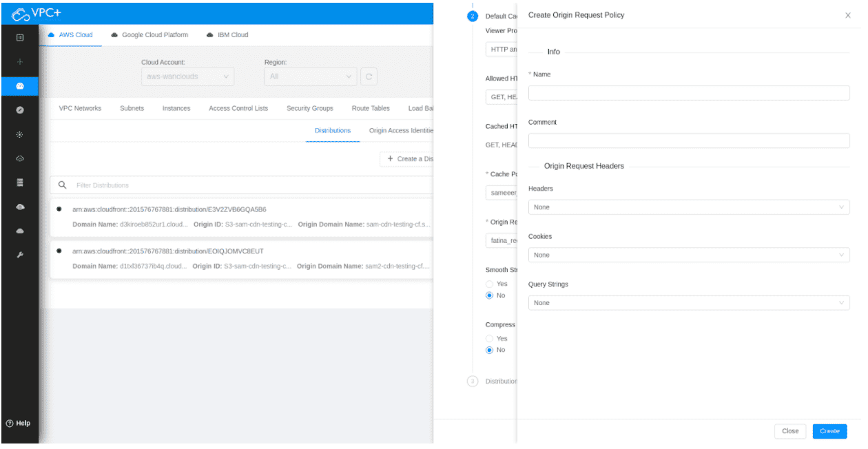Switch to Google Cloud Platform tab
This screenshot has width=868, height=449.
(149, 35)
